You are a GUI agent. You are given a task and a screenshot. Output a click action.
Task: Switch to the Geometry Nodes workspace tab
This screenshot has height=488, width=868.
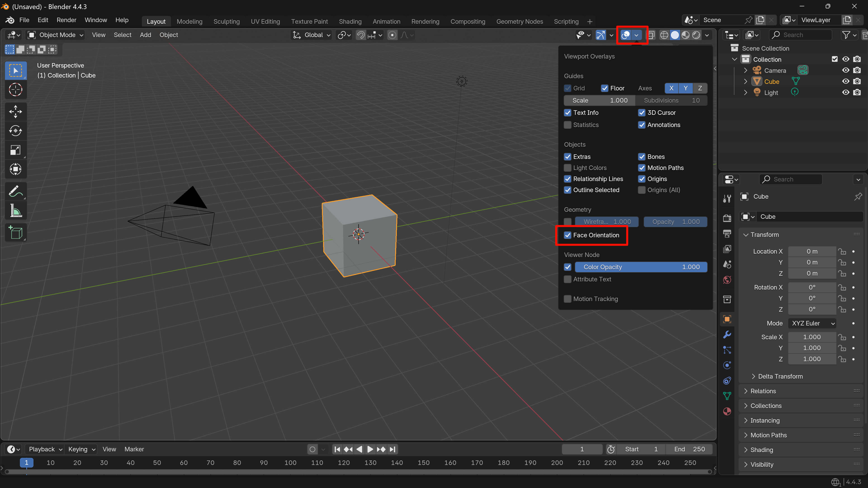coord(519,21)
